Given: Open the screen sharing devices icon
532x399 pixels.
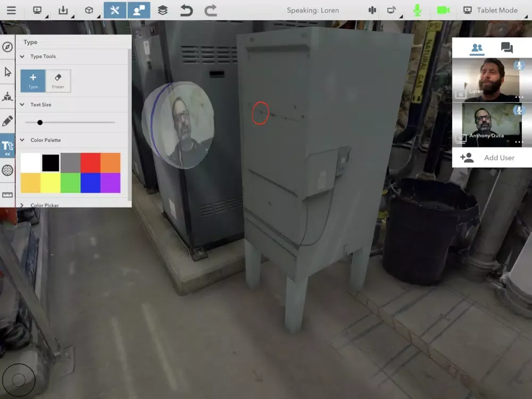Looking at the screenshot, I should click(392, 10).
